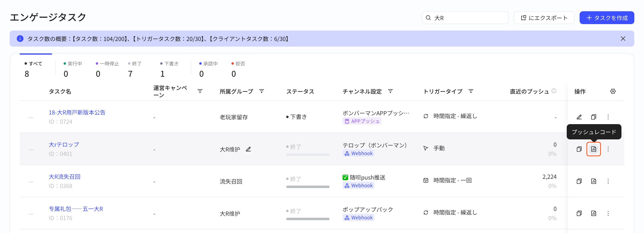
Task: Open more options for 大rテロップ row
Action: click(608, 149)
